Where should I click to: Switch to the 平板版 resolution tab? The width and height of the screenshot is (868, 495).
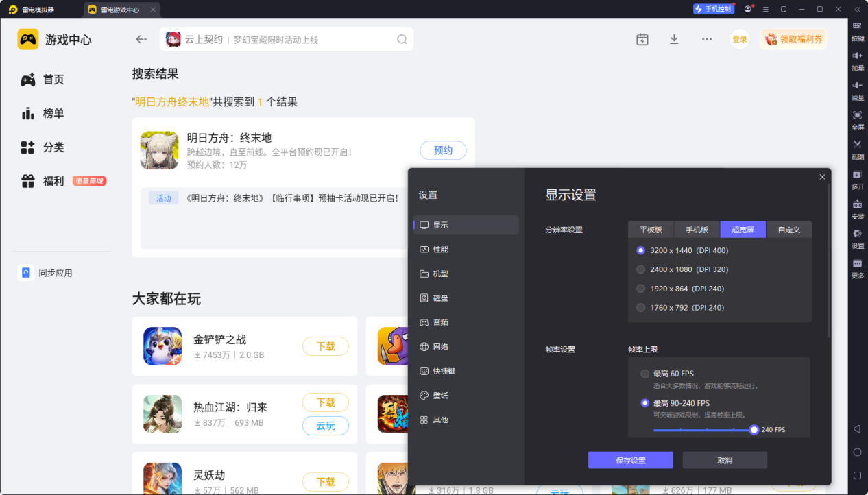point(651,230)
